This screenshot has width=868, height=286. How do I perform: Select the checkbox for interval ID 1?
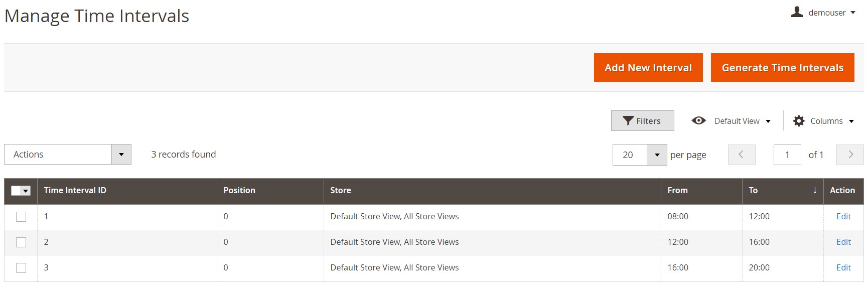click(21, 217)
